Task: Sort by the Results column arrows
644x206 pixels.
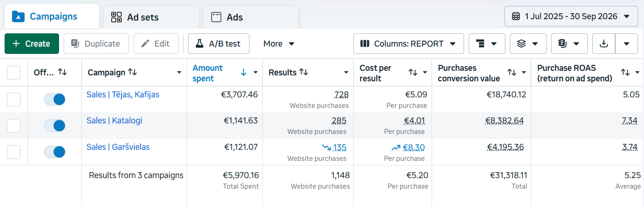Action: [x=303, y=72]
